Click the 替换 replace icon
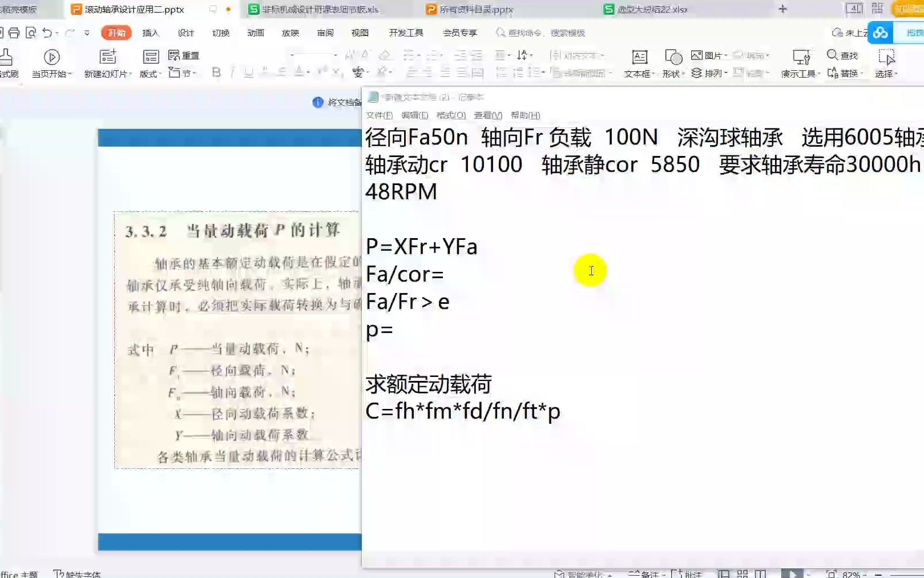This screenshot has height=578, width=924. [x=834, y=73]
